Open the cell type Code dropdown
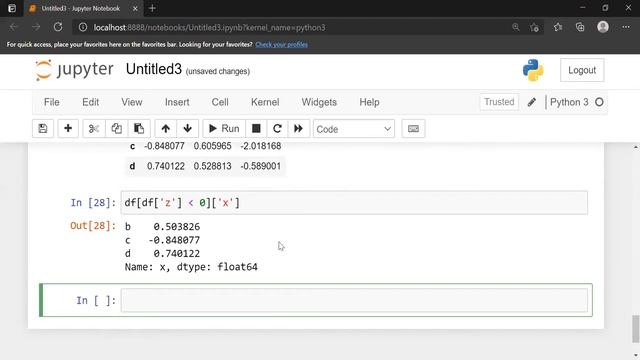Viewport: 640px width, 360px height. pos(353,129)
